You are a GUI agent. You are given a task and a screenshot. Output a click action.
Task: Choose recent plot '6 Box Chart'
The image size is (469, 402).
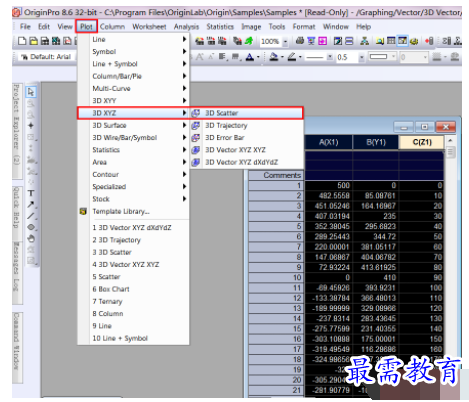point(134,289)
